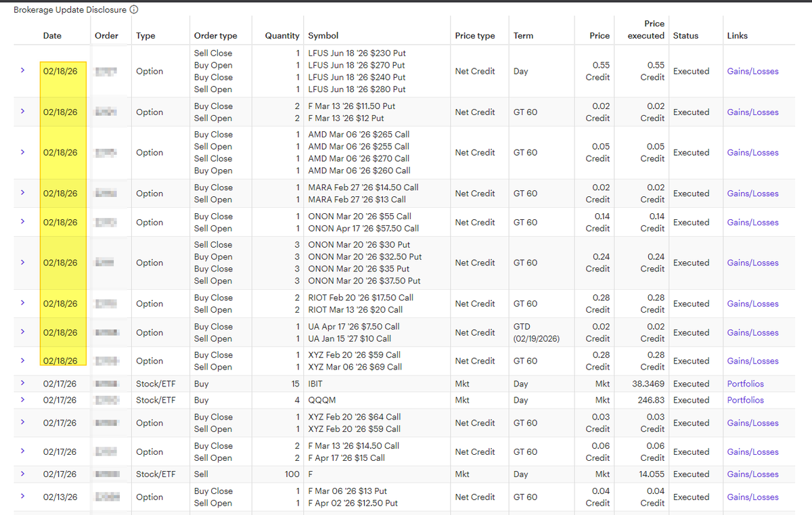The width and height of the screenshot is (812, 515).
Task: Open Gains/Losses for the LFUS order
Action: coord(752,71)
